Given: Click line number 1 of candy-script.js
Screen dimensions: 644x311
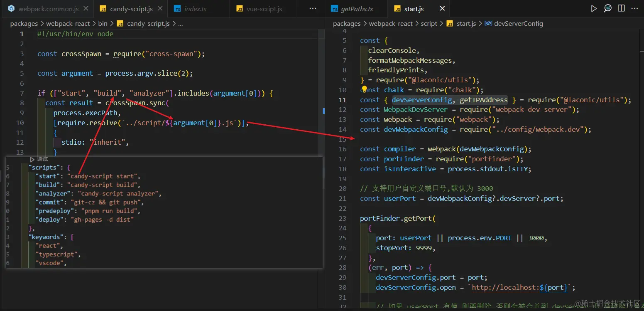Looking at the screenshot, I should (22, 34).
